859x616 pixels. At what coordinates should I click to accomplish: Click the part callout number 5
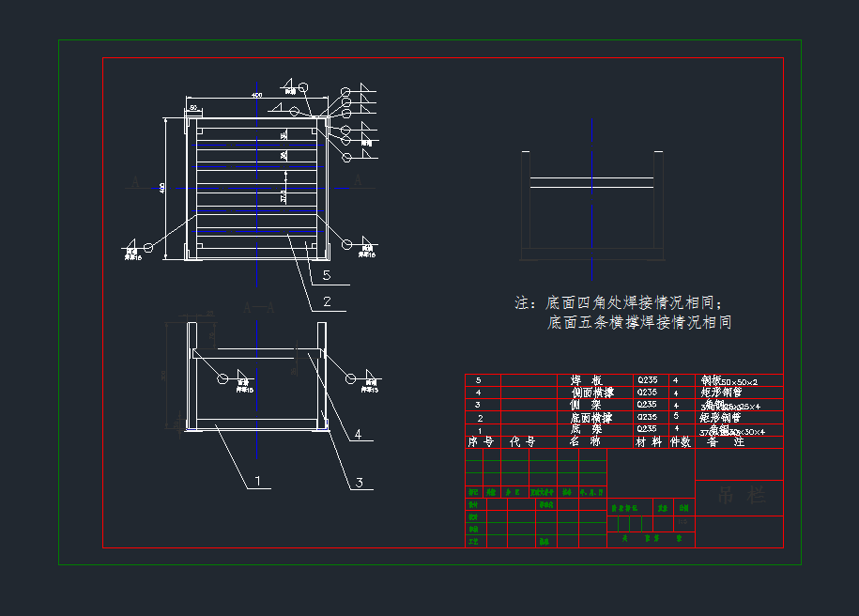click(326, 276)
